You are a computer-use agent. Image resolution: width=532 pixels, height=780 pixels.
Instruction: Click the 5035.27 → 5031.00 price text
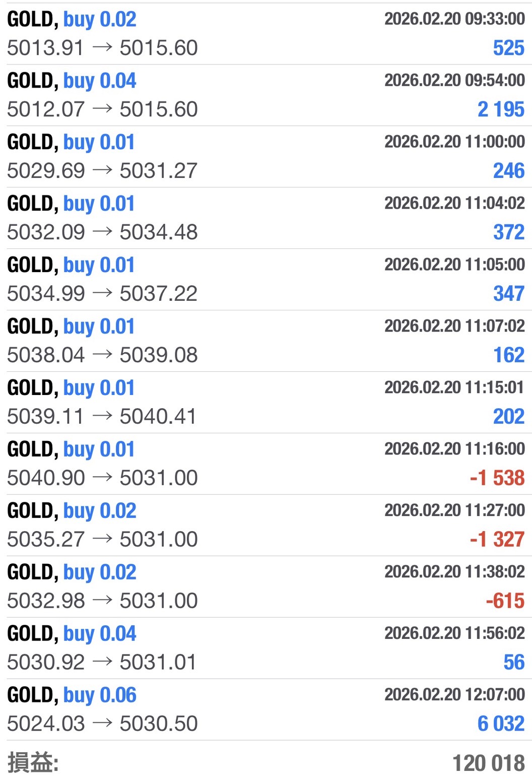coord(102,540)
